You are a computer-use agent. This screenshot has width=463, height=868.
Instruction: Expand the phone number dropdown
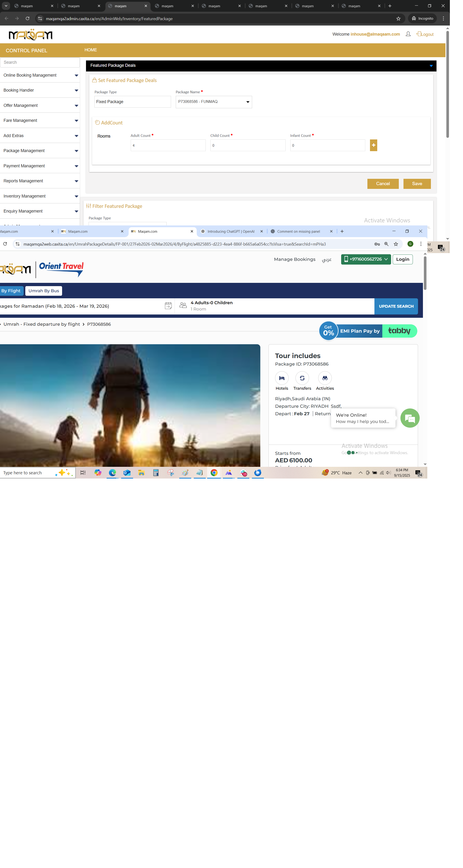(366, 259)
